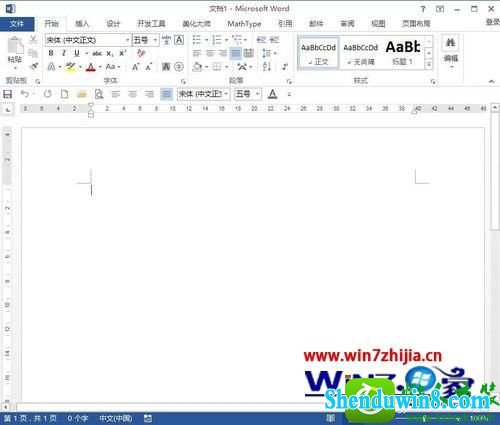
Task: Click the Cut scissors icon
Action: click(x=33, y=40)
